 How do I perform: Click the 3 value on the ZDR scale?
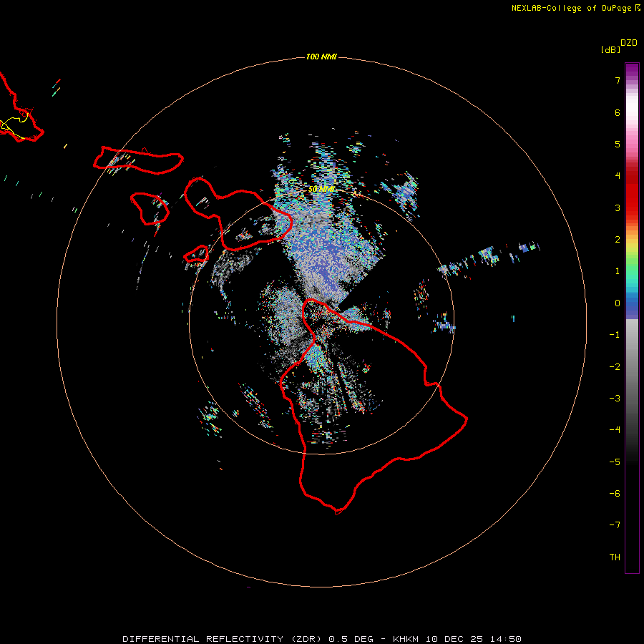coord(618,208)
